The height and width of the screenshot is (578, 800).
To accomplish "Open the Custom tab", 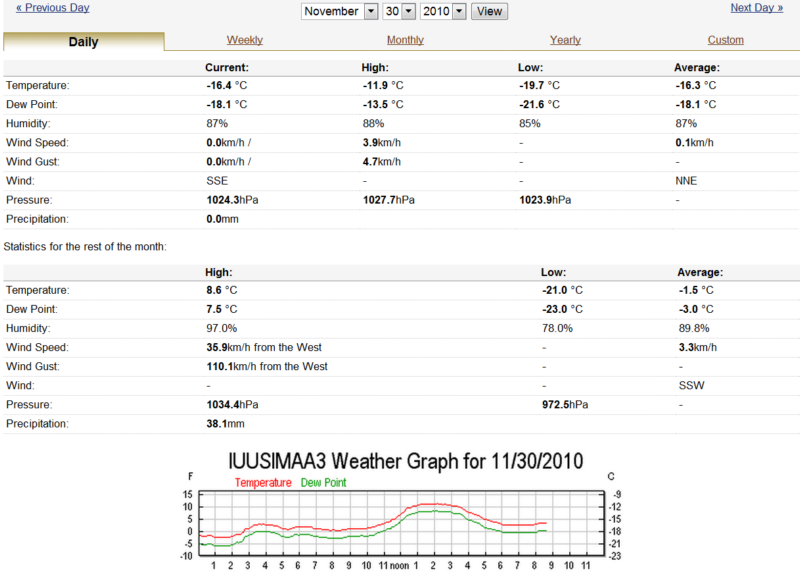I will pyautogui.click(x=725, y=40).
